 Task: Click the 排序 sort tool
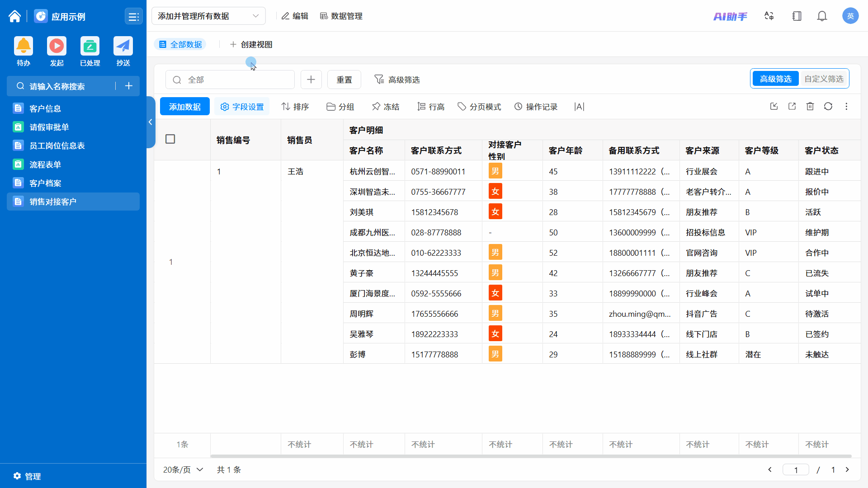click(x=295, y=107)
